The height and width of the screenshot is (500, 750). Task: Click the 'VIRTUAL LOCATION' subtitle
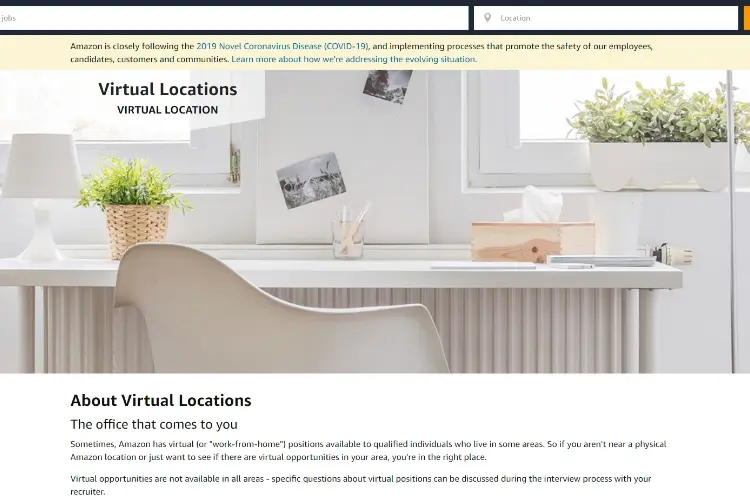click(x=167, y=110)
